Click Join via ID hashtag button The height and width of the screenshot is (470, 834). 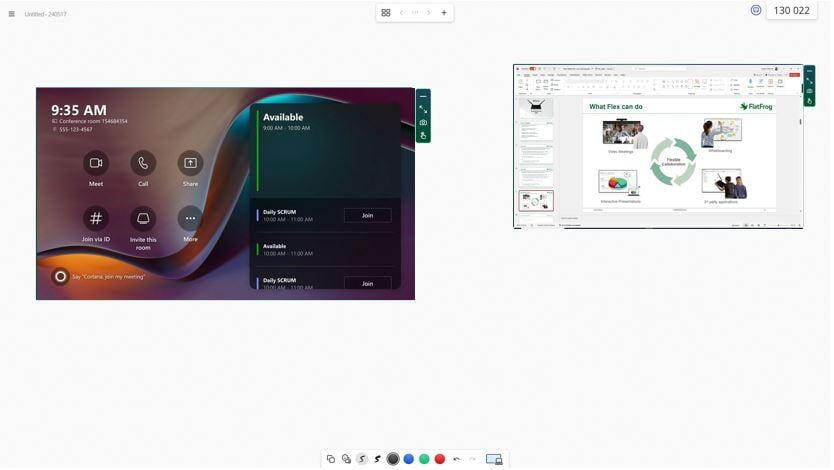[x=96, y=219]
